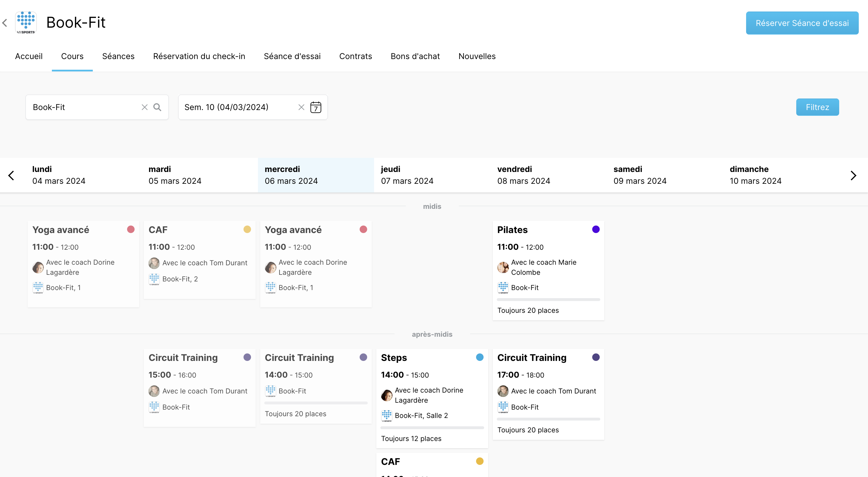868x477 pixels.
Task: Click 'Avec le coach Marie Colombe' text
Action: click(544, 268)
